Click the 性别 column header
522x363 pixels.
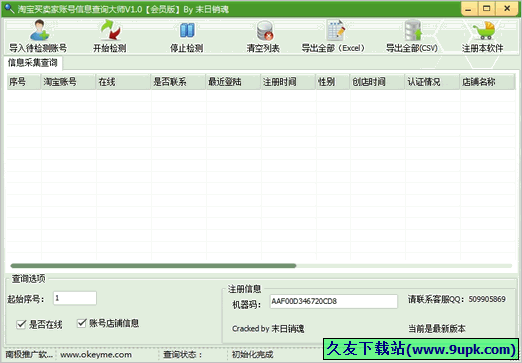[333, 82]
